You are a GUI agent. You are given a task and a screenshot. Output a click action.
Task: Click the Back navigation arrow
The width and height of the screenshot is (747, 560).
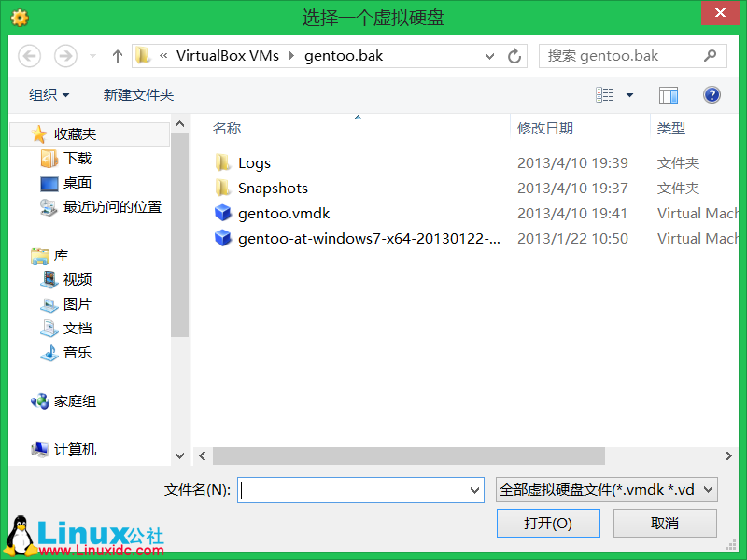point(29,56)
